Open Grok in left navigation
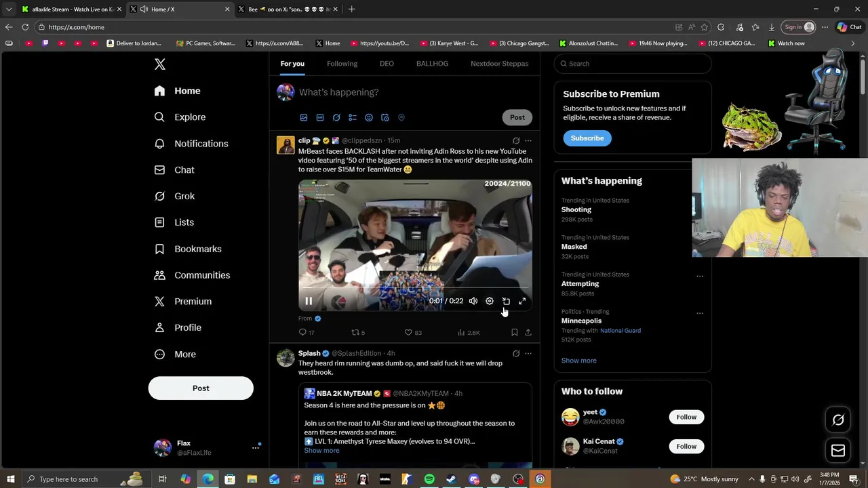Viewport: 868px width, 488px height. click(174, 196)
